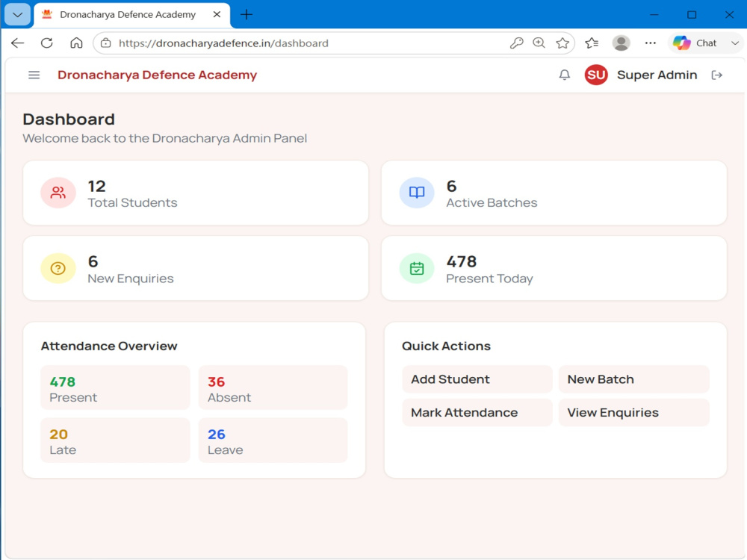Reload the page with refresh icon
The image size is (747, 560).
(46, 43)
